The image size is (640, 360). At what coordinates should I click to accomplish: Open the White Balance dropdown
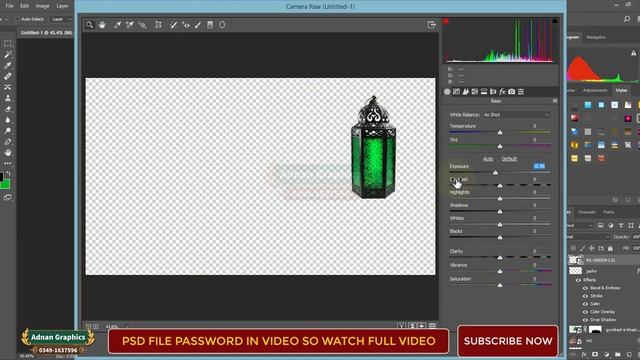coord(516,115)
